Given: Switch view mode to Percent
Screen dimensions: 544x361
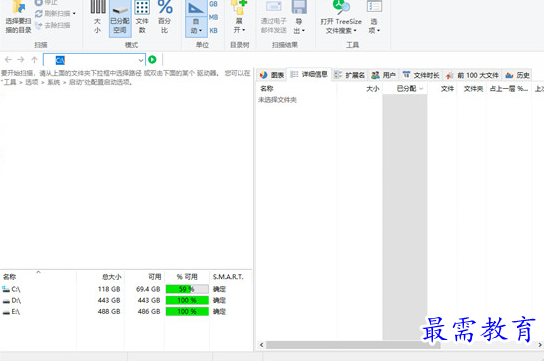Looking at the screenshot, I should 164,17.
